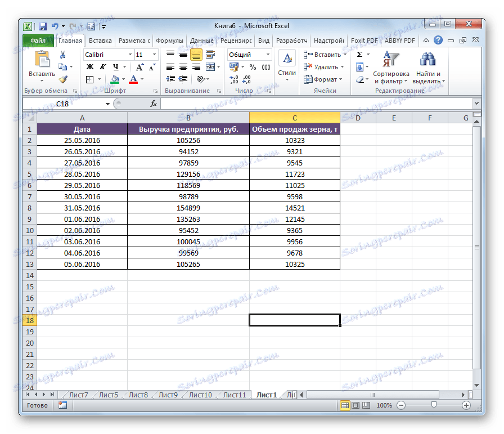Open the font size dropdown

pyautogui.click(x=155, y=55)
